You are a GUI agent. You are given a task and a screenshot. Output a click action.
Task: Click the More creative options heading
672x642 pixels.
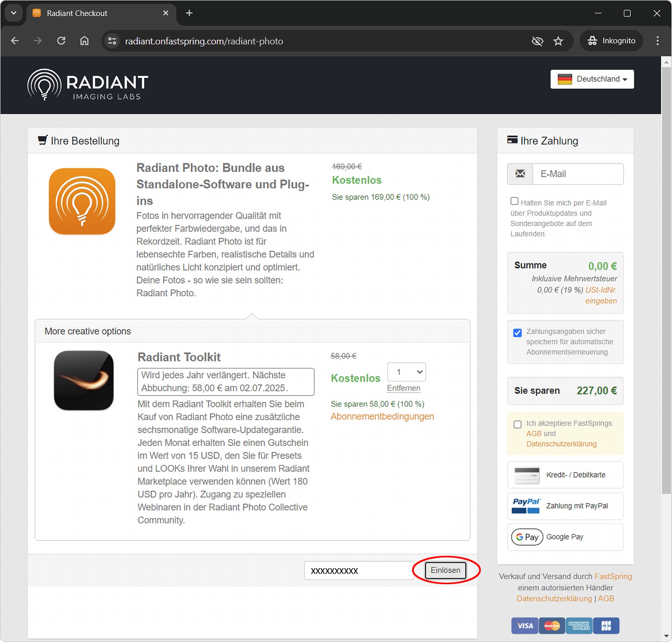pos(88,331)
